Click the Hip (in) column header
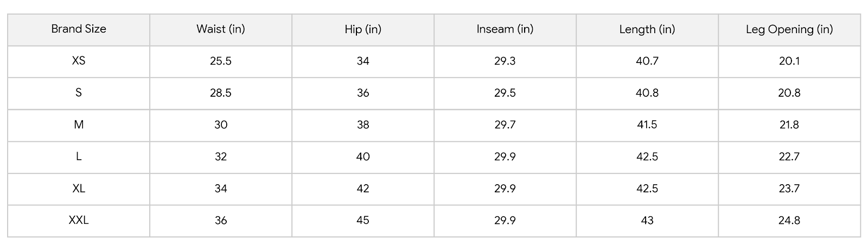868x251 pixels. tap(363, 29)
